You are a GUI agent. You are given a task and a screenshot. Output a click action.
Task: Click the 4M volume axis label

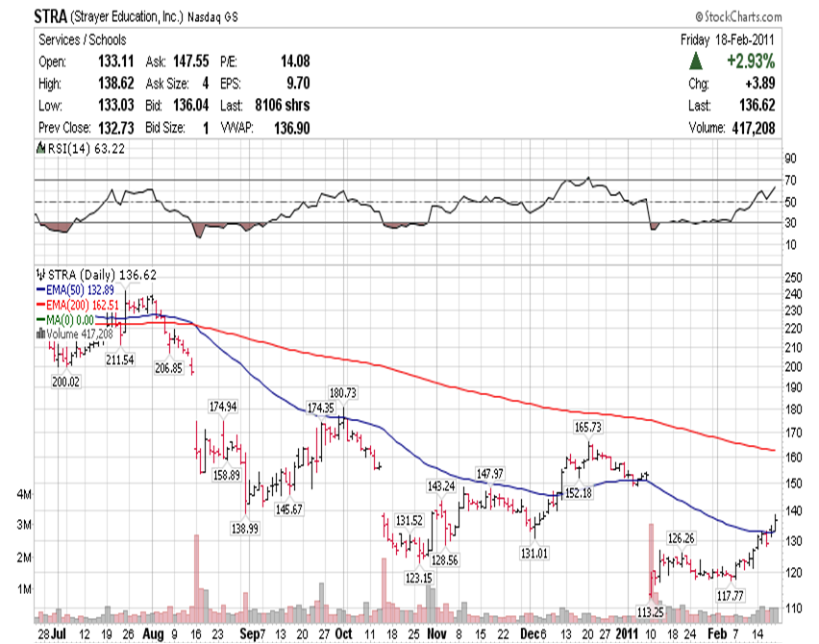pyautogui.click(x=23, y=494)
